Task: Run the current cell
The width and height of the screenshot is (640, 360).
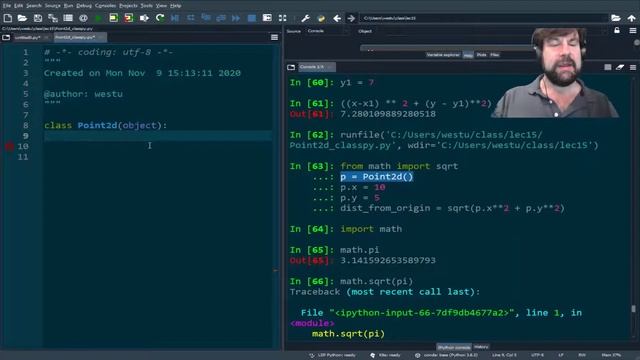Action: 113,18
